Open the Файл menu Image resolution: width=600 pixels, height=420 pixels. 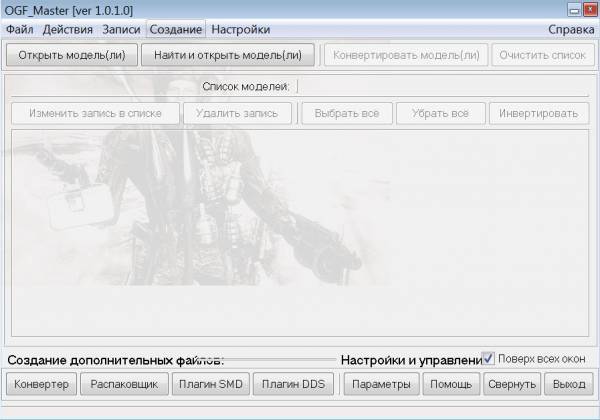pyautogui.click(x=20, y=29)
